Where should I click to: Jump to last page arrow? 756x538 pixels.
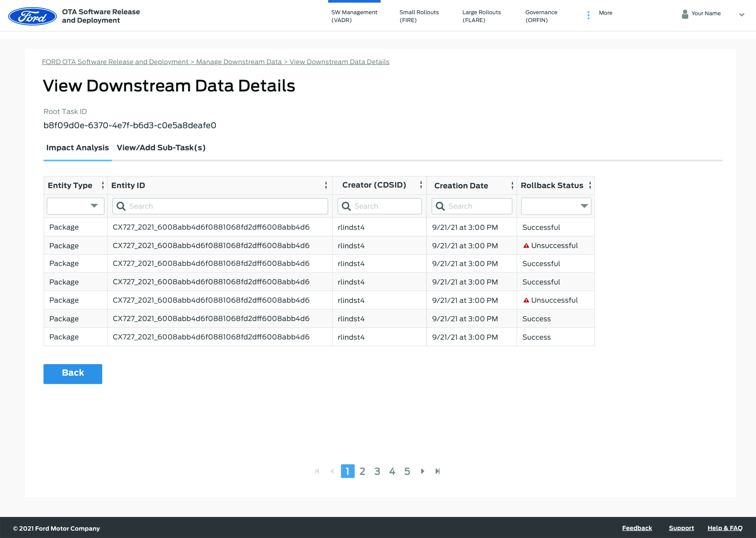[438, 471]
